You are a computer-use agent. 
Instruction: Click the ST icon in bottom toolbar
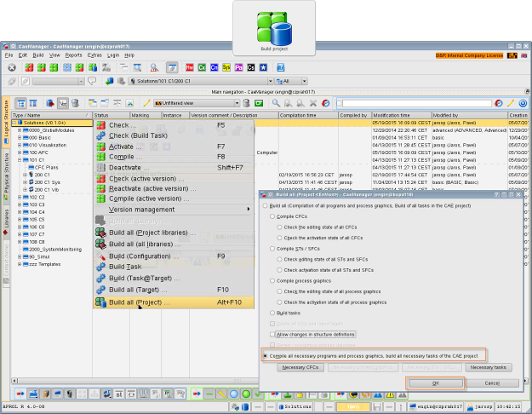point(119,394)
